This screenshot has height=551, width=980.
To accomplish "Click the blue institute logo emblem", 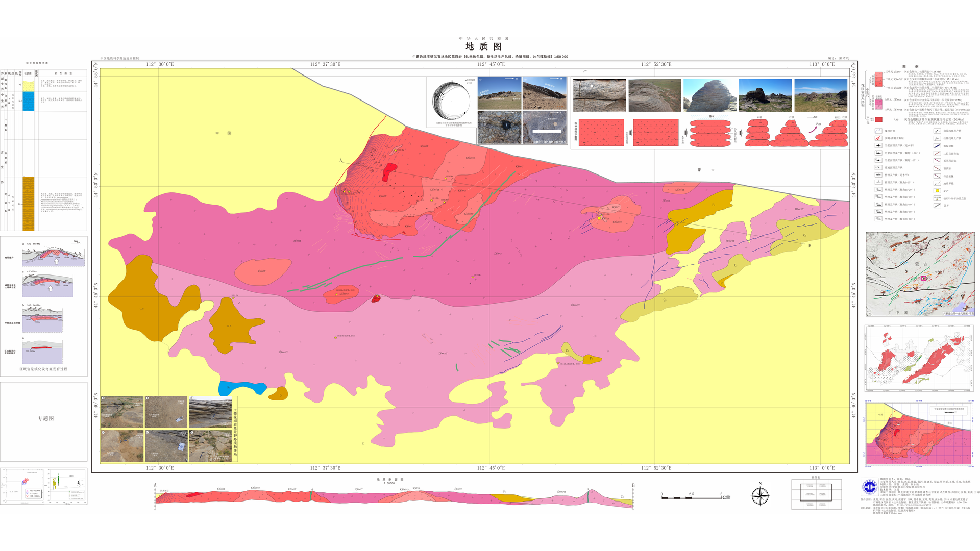I will tap(869, 487).
